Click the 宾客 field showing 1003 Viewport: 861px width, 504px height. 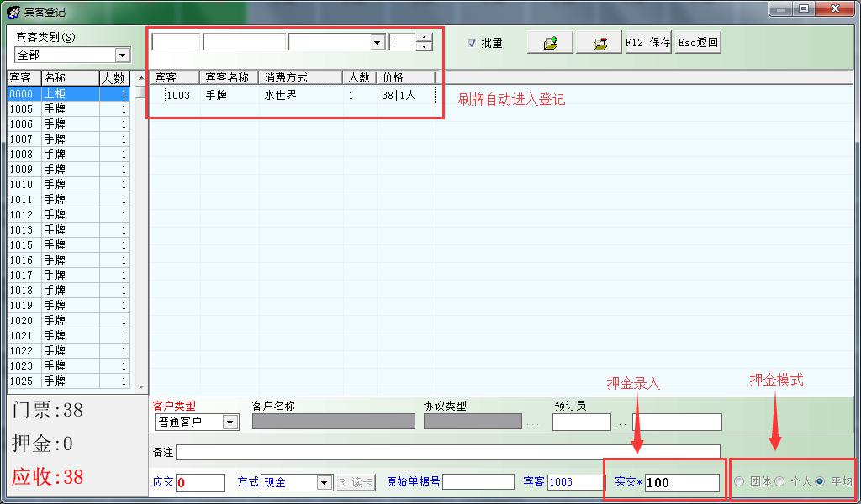tap(575, 482)
